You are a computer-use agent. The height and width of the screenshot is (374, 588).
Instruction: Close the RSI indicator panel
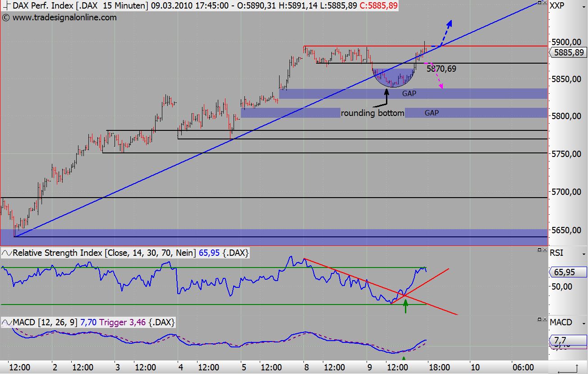[544, 249]
